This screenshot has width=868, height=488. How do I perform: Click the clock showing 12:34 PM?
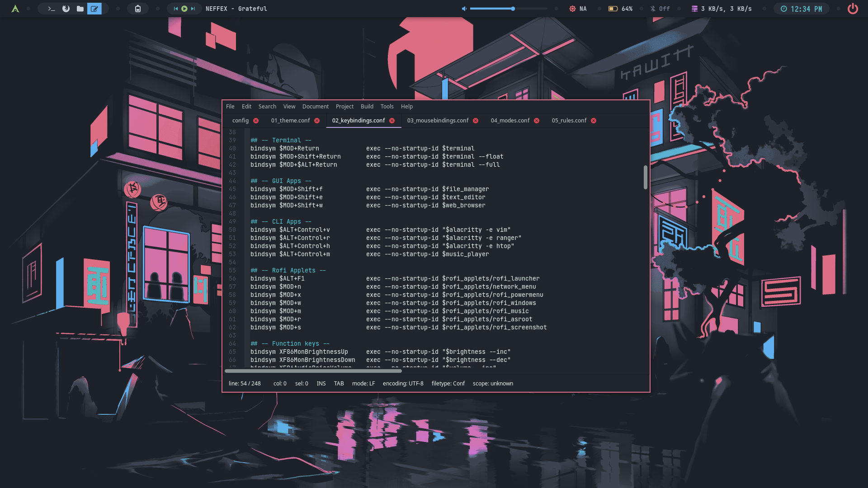pos(802,9)
